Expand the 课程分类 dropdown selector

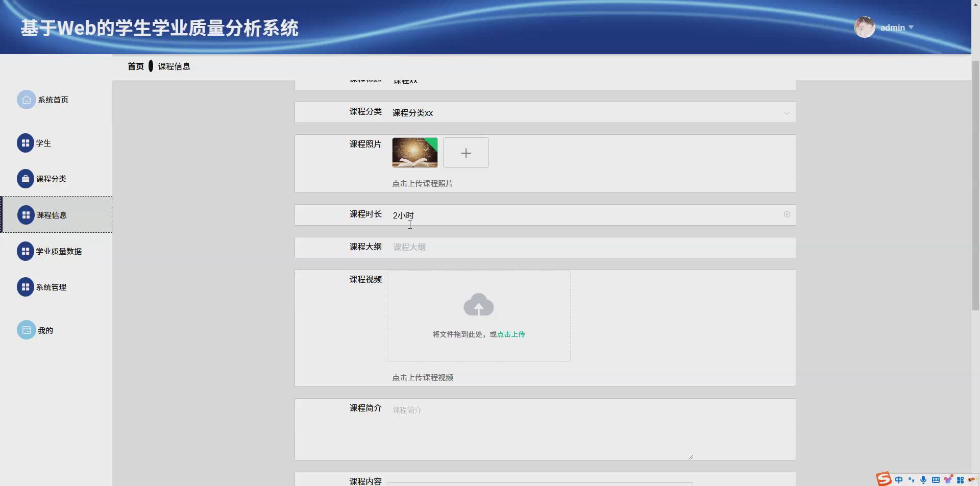(x=787, y=112)
